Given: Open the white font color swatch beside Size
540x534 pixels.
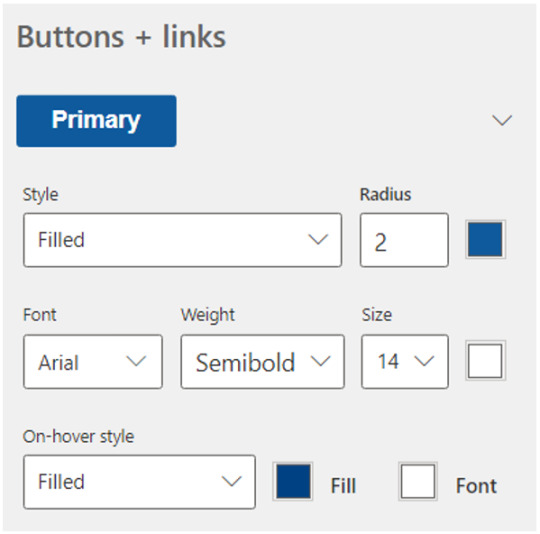Looking at the screenshot, I should coord(485,360).
